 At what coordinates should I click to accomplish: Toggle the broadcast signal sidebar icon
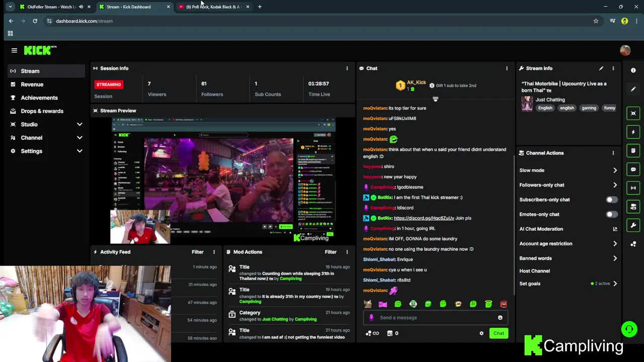[633, 188]
